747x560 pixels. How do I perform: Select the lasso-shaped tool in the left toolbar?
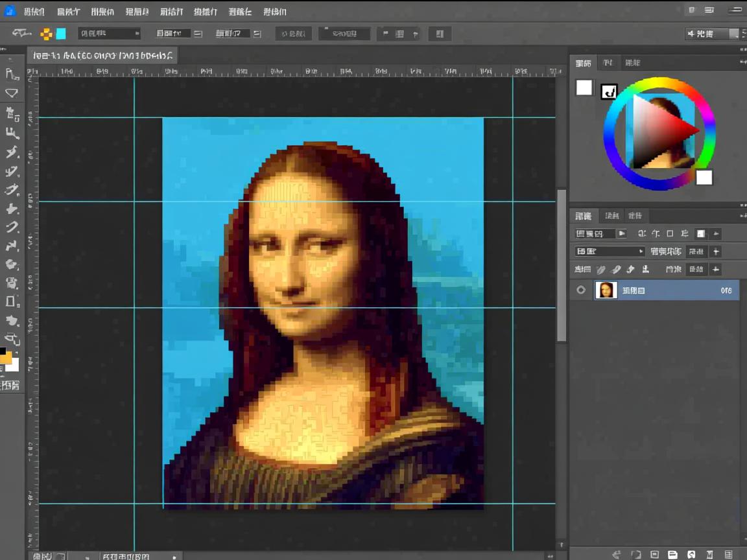point(12,93)
